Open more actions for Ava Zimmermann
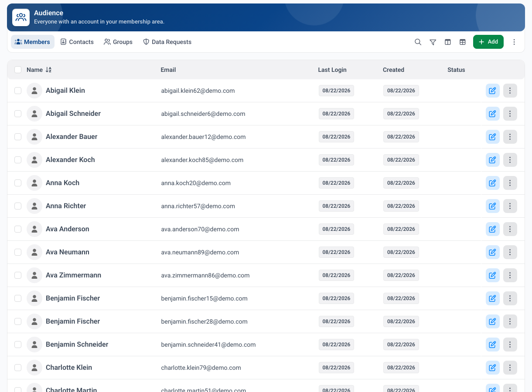Screen dimensions: 532x392 [510, 275]
